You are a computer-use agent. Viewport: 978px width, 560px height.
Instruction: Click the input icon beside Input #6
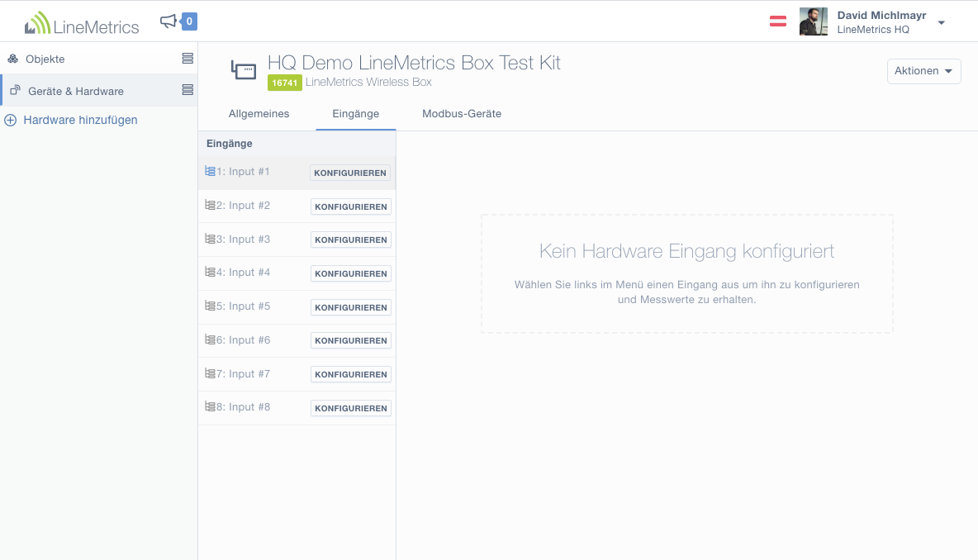coord(210,339)
